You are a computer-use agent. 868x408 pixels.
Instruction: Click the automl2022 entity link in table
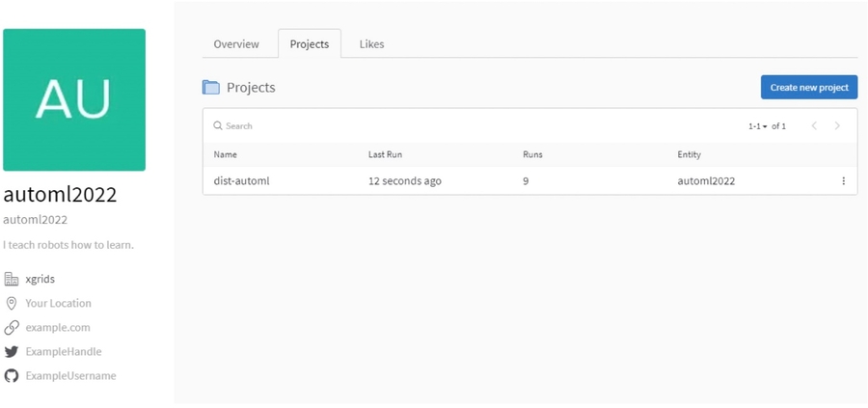click(706, 181)
